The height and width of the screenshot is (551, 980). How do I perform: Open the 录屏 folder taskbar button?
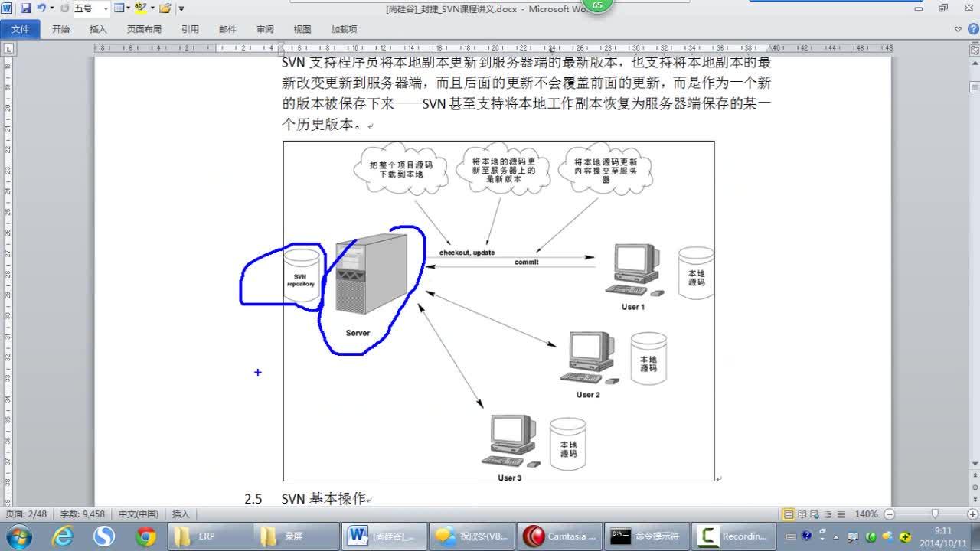tap(298, 536)
